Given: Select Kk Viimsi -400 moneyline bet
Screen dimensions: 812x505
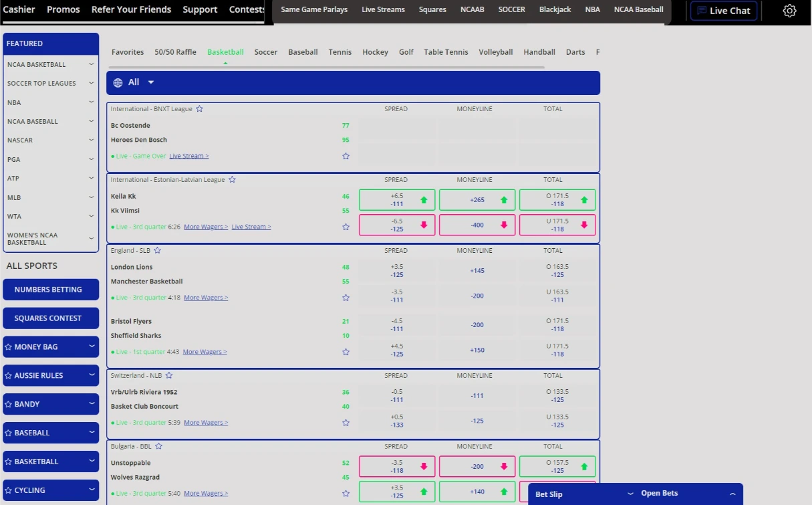Looking at the screenshot, I should pyautogui.click(x=477, y=225).
